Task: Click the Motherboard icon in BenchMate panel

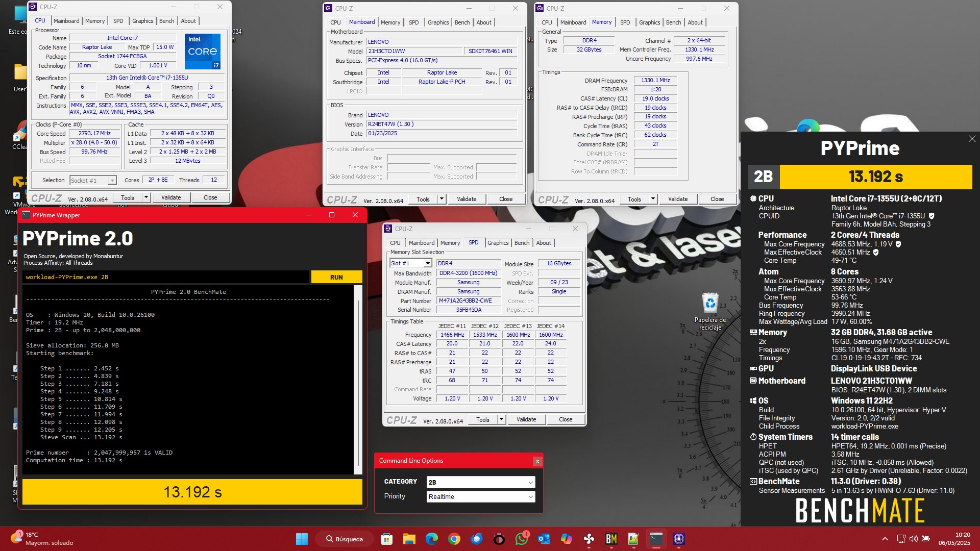Action: pos(753,381)
